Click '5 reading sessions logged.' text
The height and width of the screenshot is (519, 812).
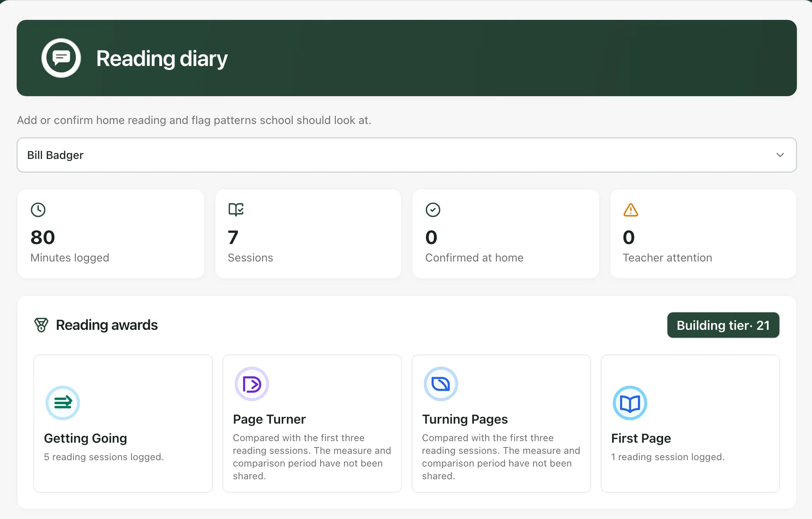(104, 457)
